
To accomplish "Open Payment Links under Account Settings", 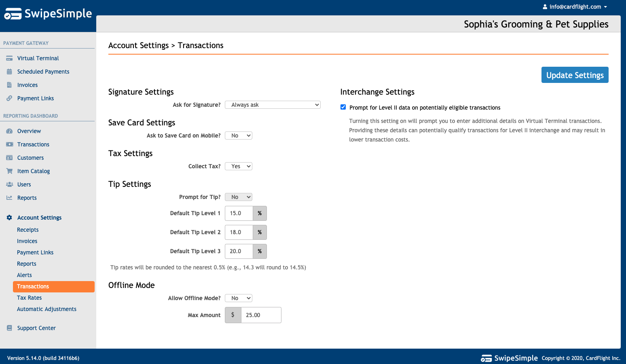I will tap(35, 252).
